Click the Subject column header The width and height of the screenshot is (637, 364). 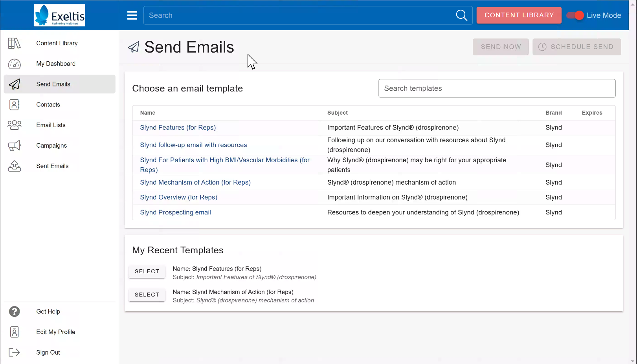338,113
